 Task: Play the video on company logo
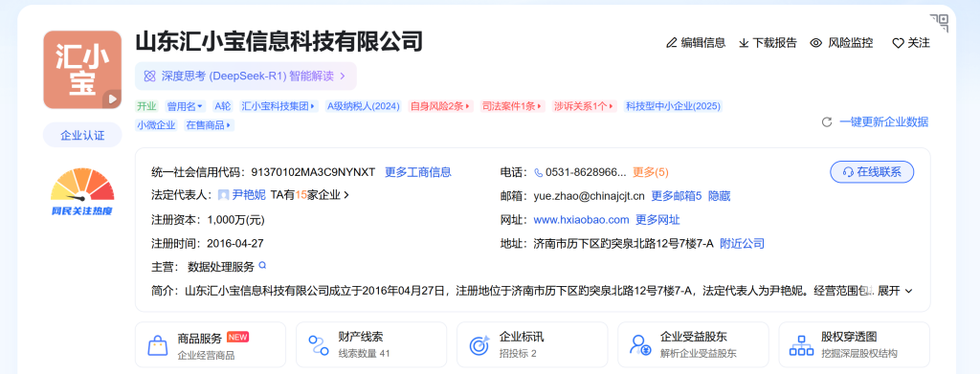[x=113, y=99]
